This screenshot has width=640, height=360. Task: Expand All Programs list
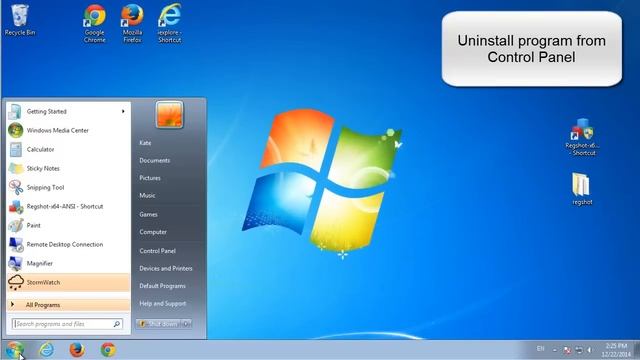(x=69, y=305)
